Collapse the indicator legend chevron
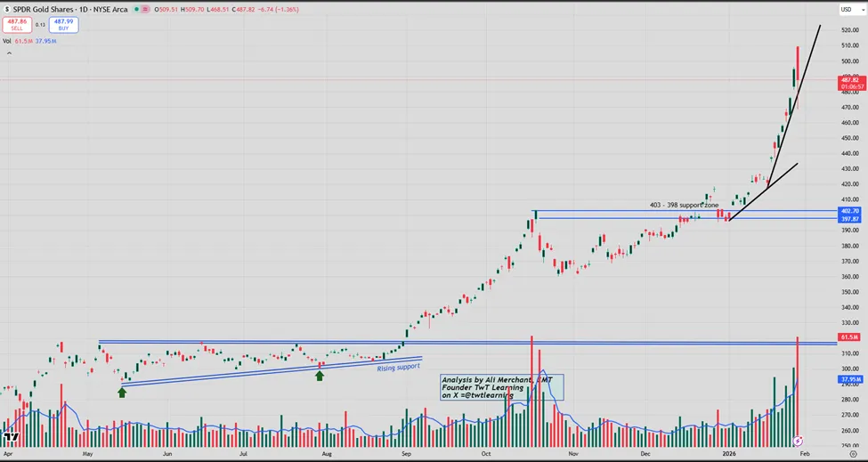Image resolution: width=868 pixels, height=462 pixels. [9, 53]
